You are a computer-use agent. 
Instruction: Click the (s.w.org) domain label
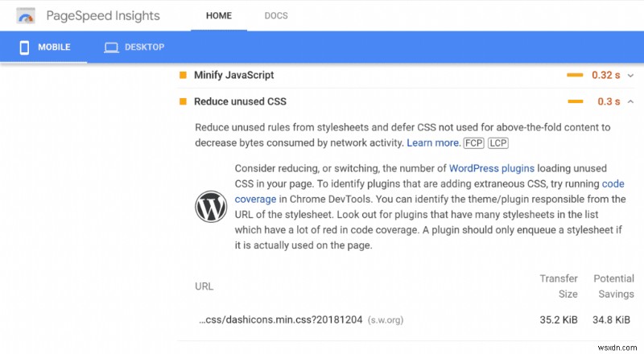pos(386,320)
